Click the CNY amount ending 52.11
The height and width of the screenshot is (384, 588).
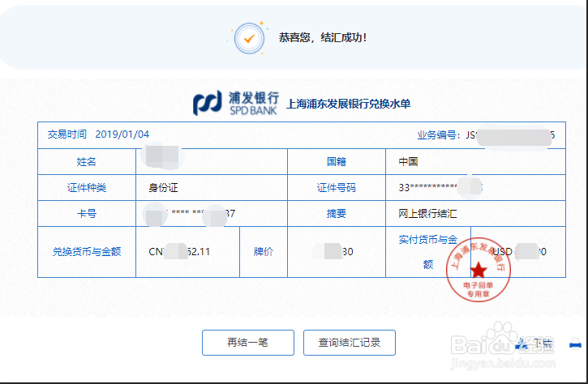[x=179, y=252]
